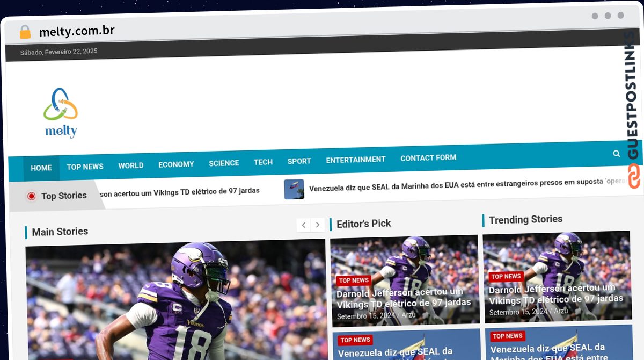Visit the SPORT section
This screenshot has width=644, height=360.
(x=299, y=161)
